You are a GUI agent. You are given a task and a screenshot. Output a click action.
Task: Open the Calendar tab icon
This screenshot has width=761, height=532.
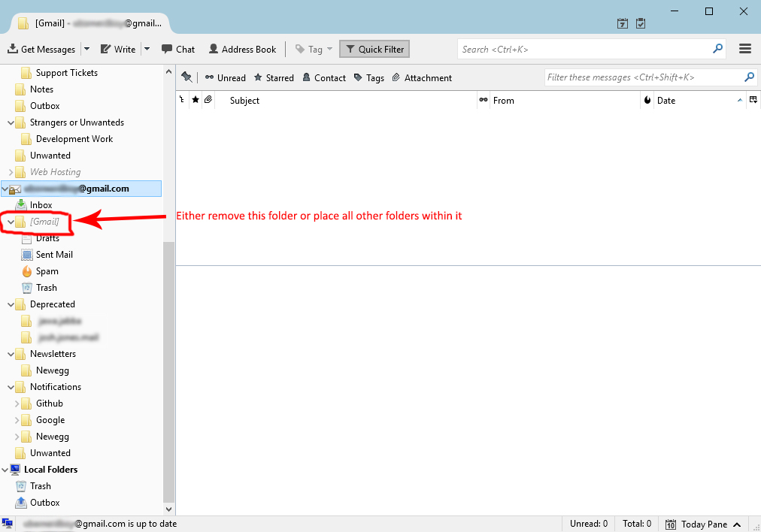tap(622, 23)
